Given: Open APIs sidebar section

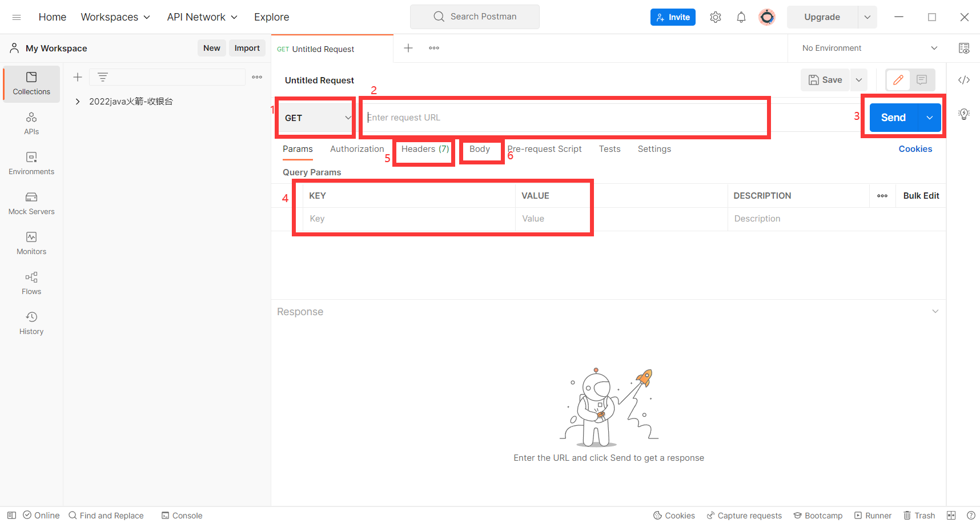Looking at the screenshot, I should click(x=31, y=124).
